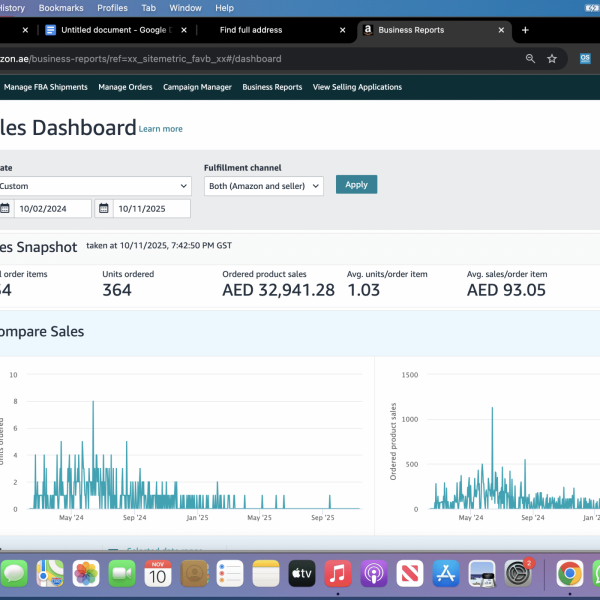Open the Bookmarks menu in menu bar
600x600 pixels.
(x=62, y=8)
